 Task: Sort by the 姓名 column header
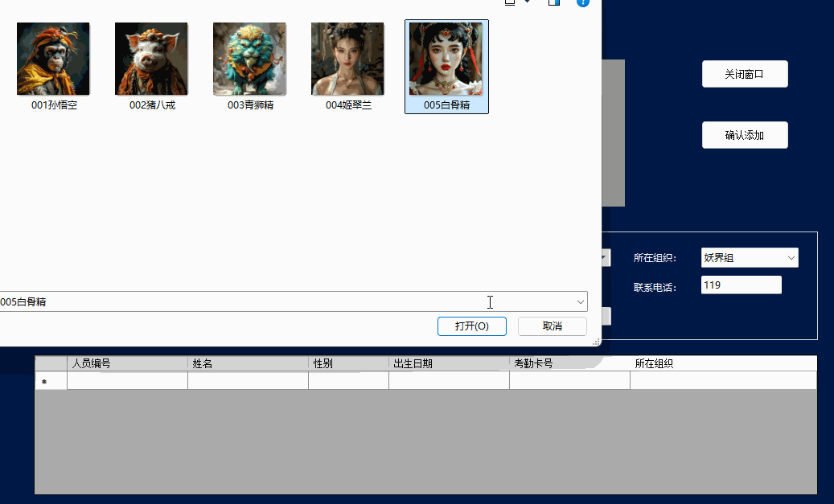point(248,363)
